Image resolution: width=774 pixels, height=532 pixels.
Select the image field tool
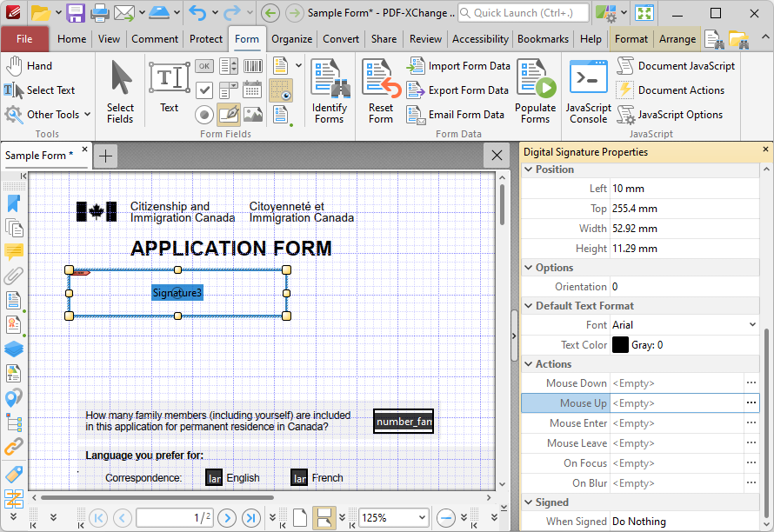point(253,115)
